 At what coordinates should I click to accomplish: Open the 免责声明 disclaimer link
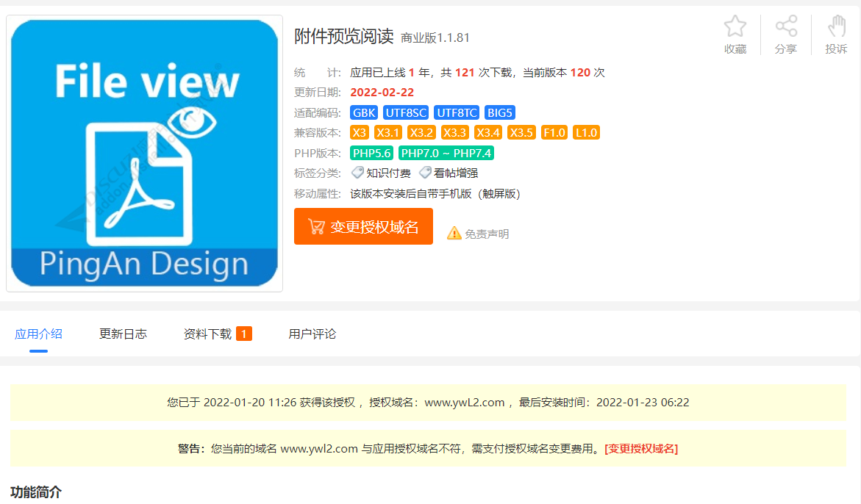(486, 234)
